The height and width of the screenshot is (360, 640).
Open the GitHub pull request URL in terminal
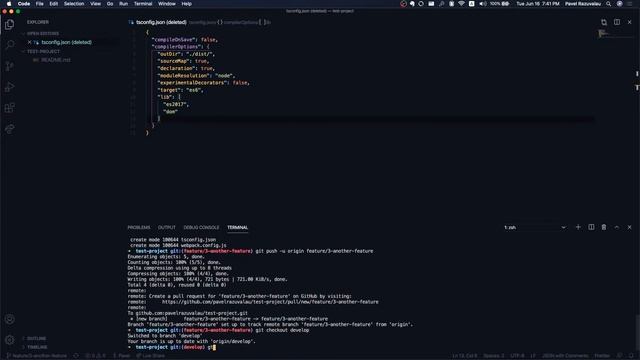[270, 302]
